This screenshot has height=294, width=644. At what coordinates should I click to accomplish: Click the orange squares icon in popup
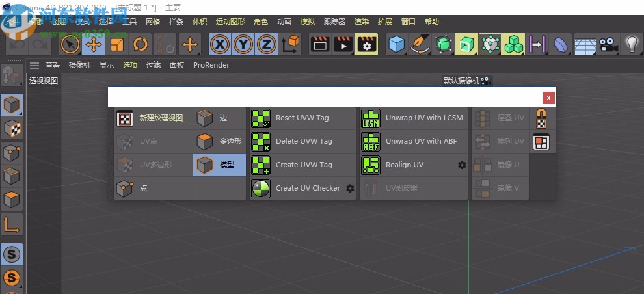541,142
